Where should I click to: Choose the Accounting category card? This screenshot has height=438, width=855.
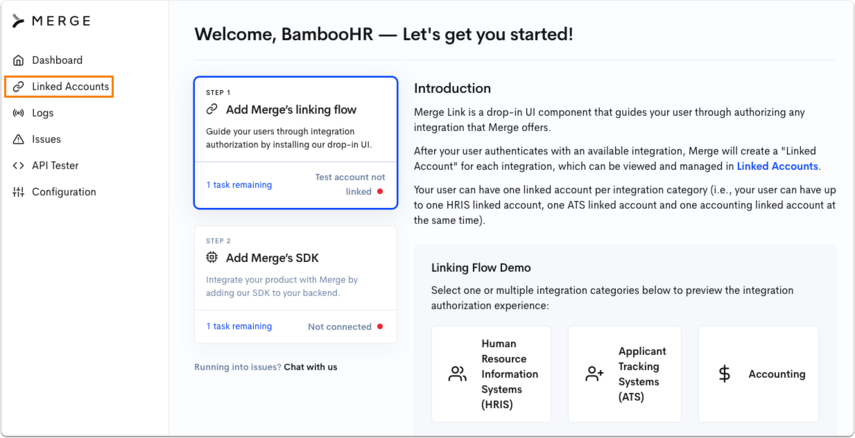tap(758, 374)
